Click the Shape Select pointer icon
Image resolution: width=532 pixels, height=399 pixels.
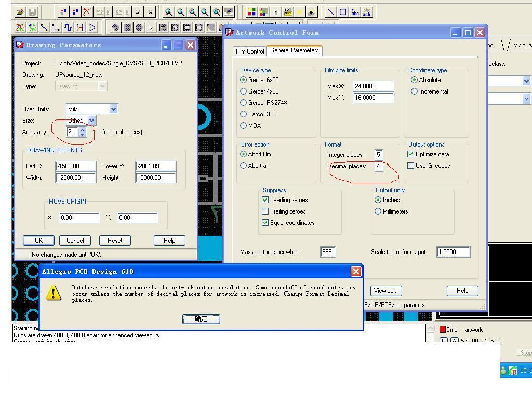(151, 27)
